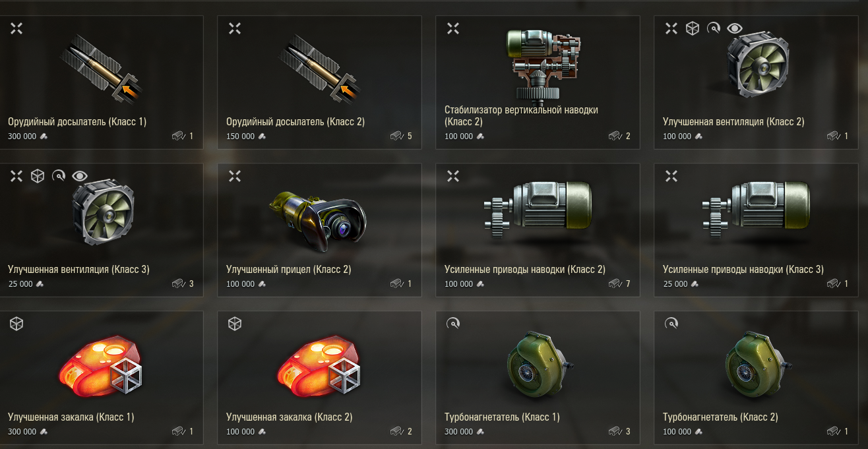Open the Улучшенный прицел (Класс 2) title
868x449 pixels.
288,270
